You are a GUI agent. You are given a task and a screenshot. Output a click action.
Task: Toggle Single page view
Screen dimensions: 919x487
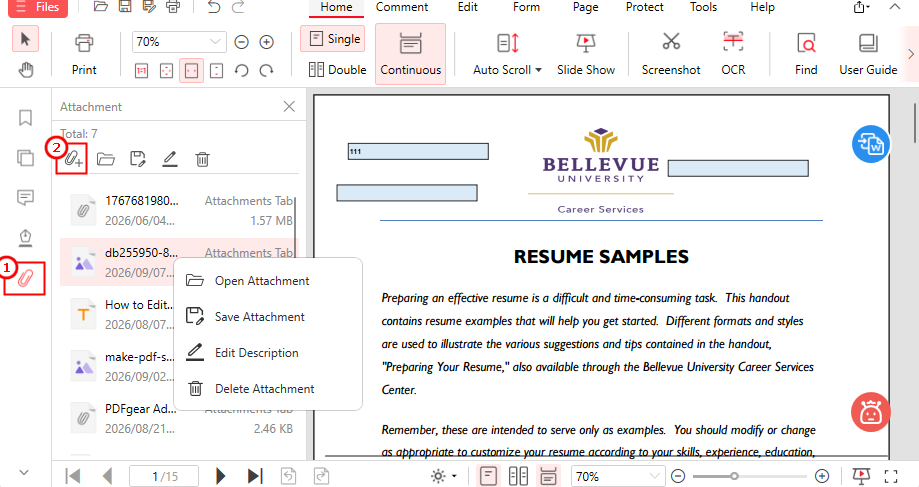[x=333, y=39]
